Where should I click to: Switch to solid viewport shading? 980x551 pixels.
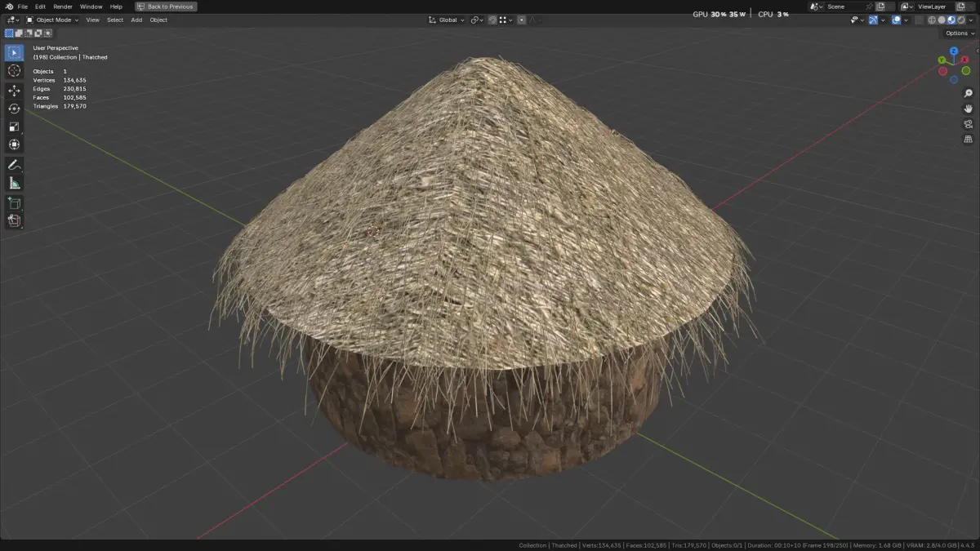point(942,20)
